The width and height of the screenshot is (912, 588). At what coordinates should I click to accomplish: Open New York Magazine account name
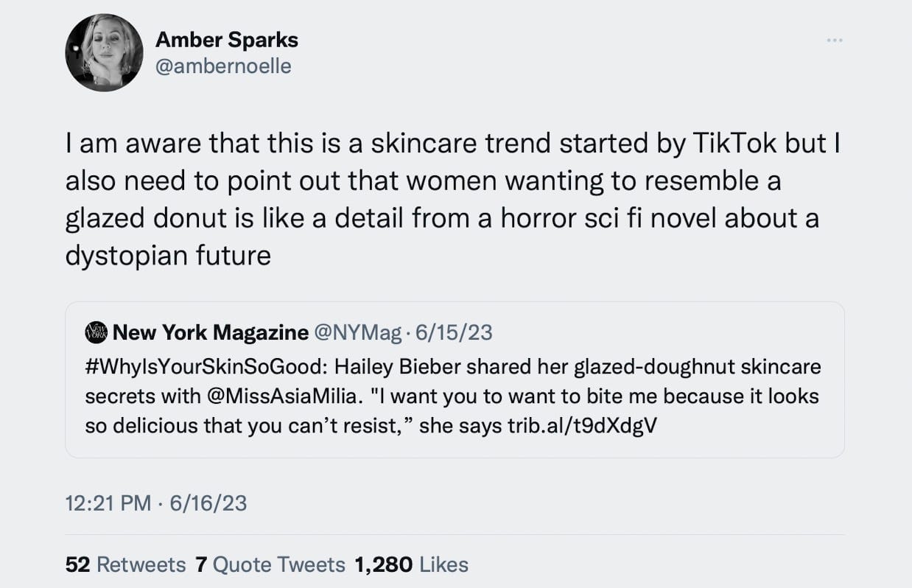211,332
